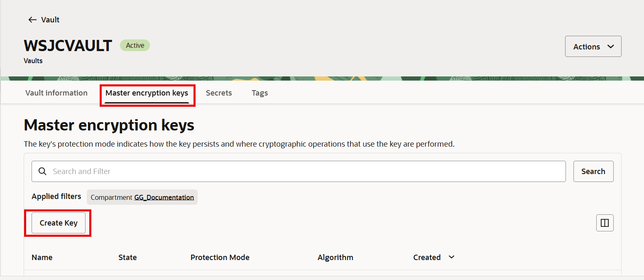
Task: Open the manage columns icon
Action: click(x=605, y=223)
